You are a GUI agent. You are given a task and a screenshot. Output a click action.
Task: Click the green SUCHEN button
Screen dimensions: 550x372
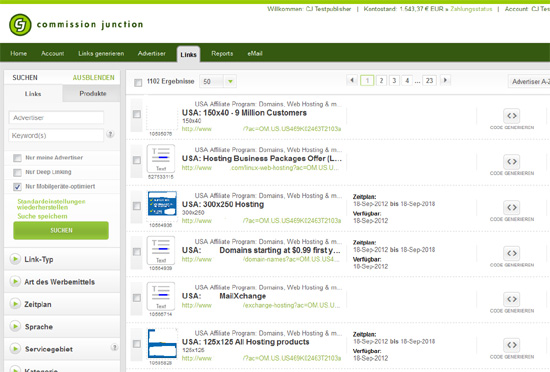[x=61, y=230]
